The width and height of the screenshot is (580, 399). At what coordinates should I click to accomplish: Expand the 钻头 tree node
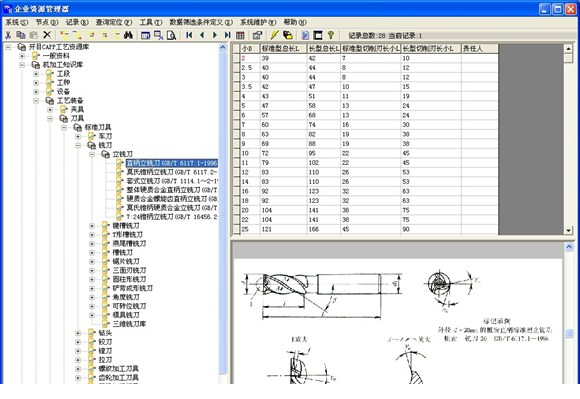click(x=78, y=333)
